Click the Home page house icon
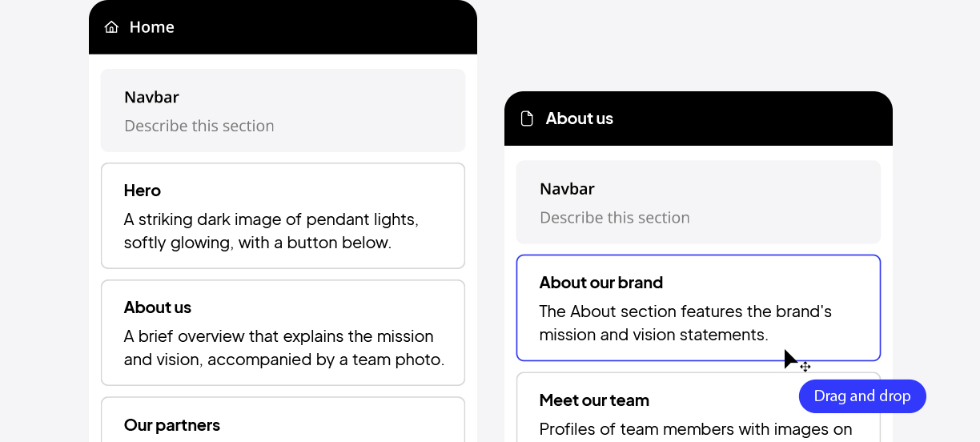The width and height of the screenshot is (980, 442). point(111,27)
